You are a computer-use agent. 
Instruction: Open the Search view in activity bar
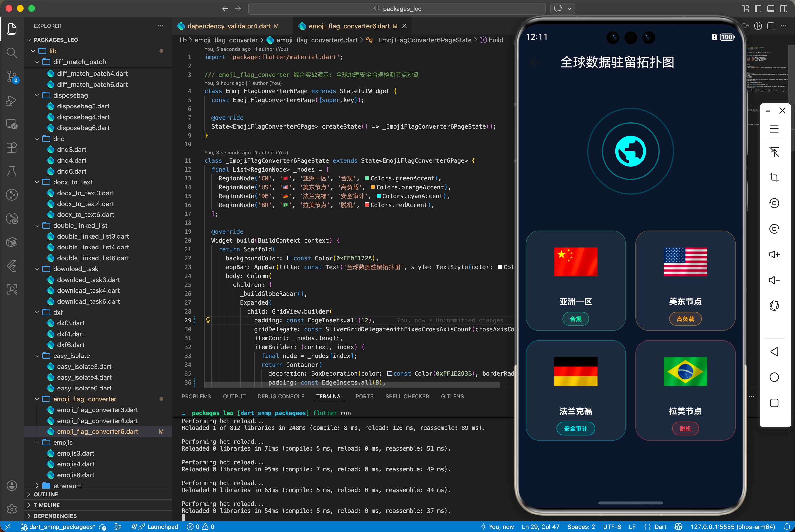coord(12,53)
